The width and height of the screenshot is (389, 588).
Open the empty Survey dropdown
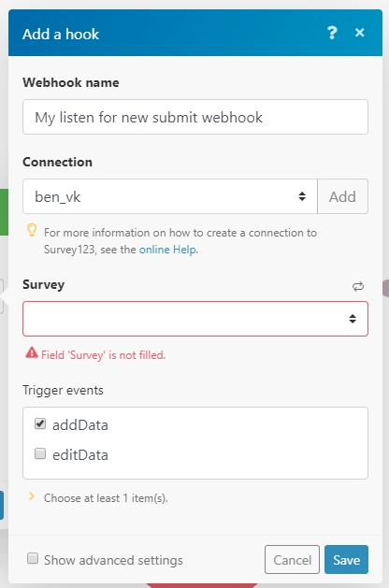click(195, 319)
